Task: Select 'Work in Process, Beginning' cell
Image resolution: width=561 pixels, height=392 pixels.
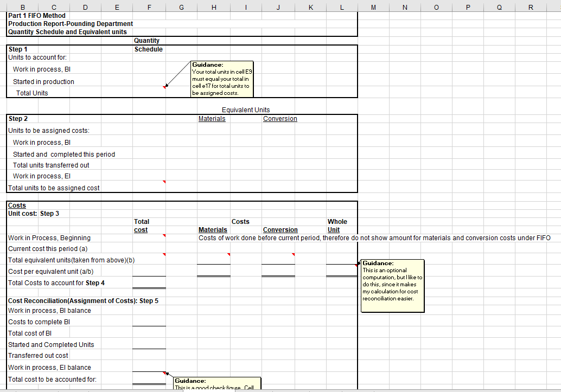Action: tap(49, 238)
